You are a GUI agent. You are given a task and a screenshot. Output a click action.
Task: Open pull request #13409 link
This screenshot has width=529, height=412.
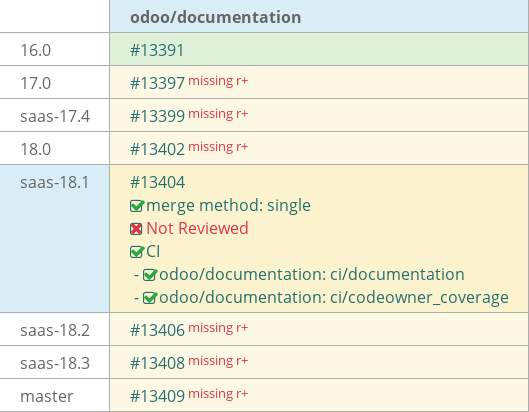pyautogui.click(x=157, y=396)
